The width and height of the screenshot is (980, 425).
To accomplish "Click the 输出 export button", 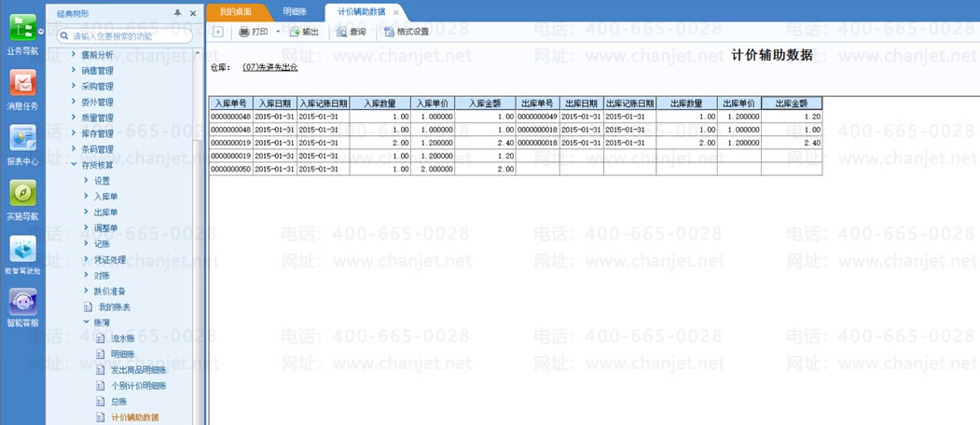I will pos(304,32).
